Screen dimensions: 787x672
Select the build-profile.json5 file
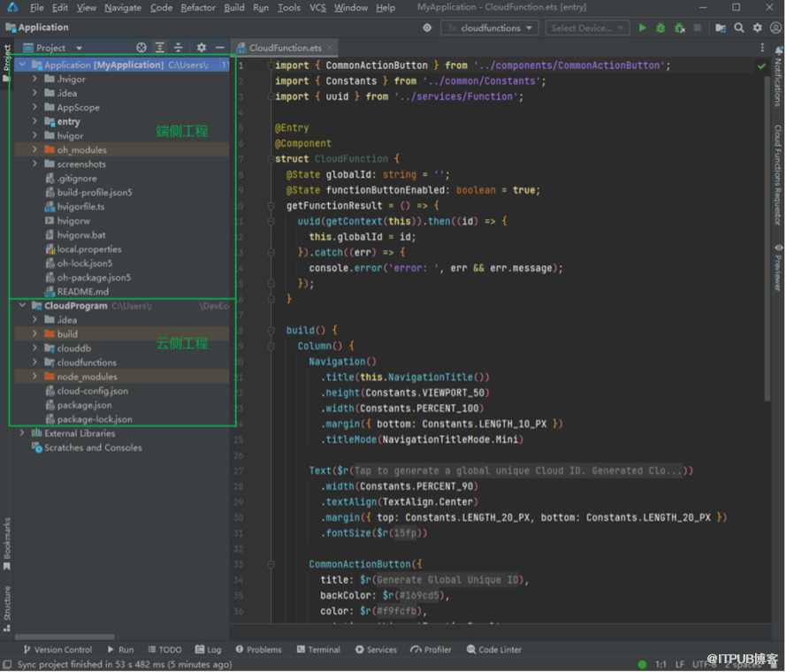click(x=95, y=192)
